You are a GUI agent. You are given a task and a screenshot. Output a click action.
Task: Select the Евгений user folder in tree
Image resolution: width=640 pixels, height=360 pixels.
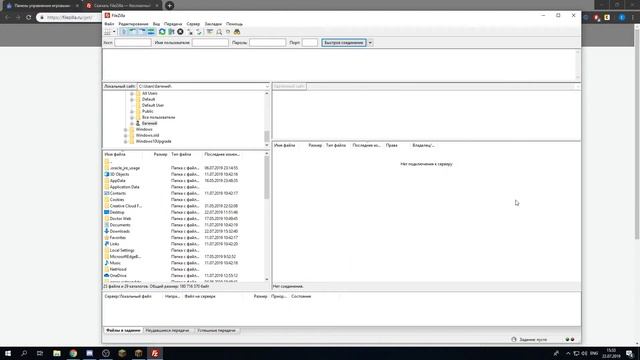tap(149, 123)
